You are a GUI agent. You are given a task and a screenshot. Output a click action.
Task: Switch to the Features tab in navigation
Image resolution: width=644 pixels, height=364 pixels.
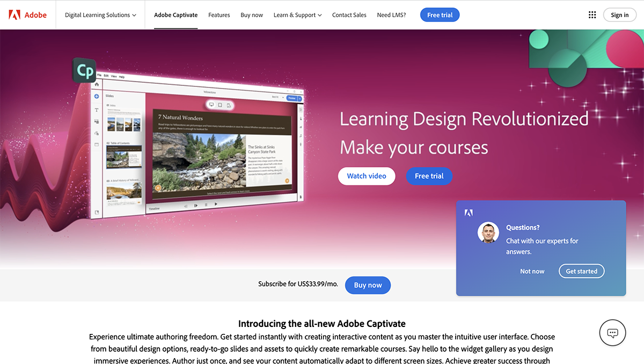coord(219,15)
